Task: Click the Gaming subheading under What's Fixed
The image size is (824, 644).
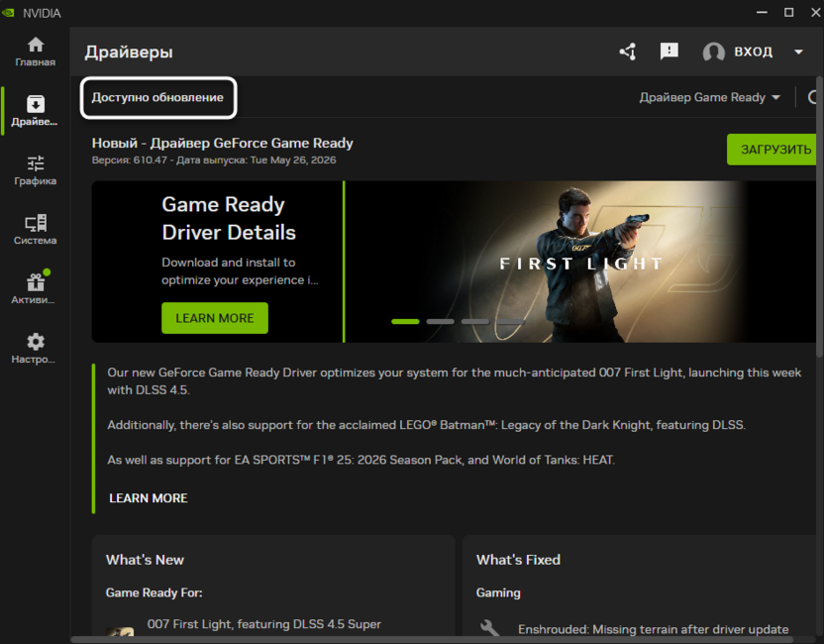Action: (498, 592)
